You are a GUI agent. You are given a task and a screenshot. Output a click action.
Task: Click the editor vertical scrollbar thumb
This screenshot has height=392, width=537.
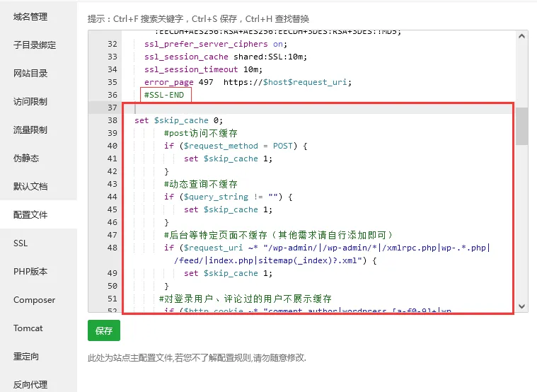[521, 127]
